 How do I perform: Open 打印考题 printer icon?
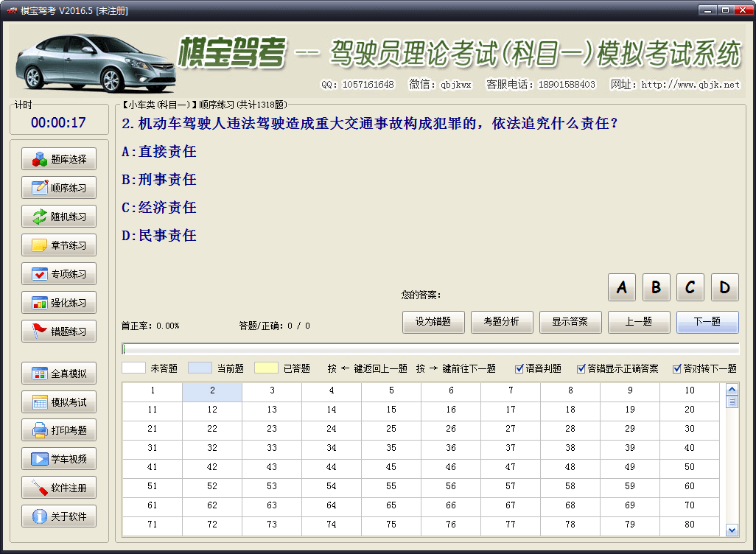40,430
